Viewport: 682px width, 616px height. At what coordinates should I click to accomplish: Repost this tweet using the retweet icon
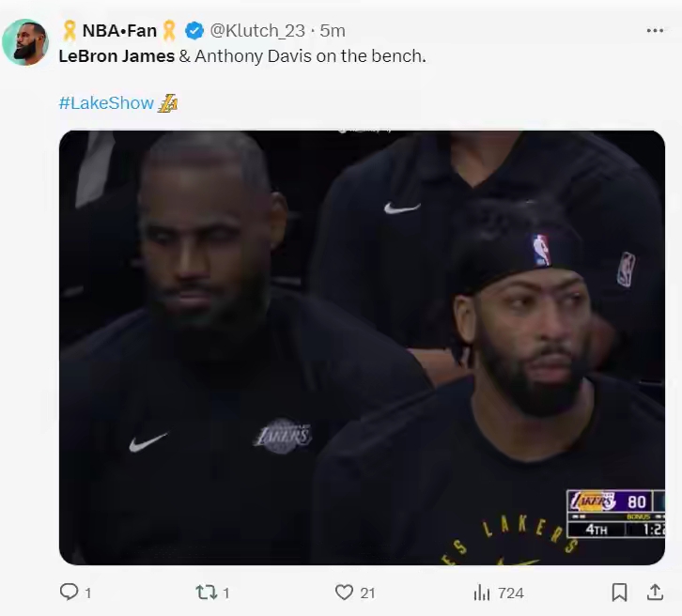coord(206,593)
